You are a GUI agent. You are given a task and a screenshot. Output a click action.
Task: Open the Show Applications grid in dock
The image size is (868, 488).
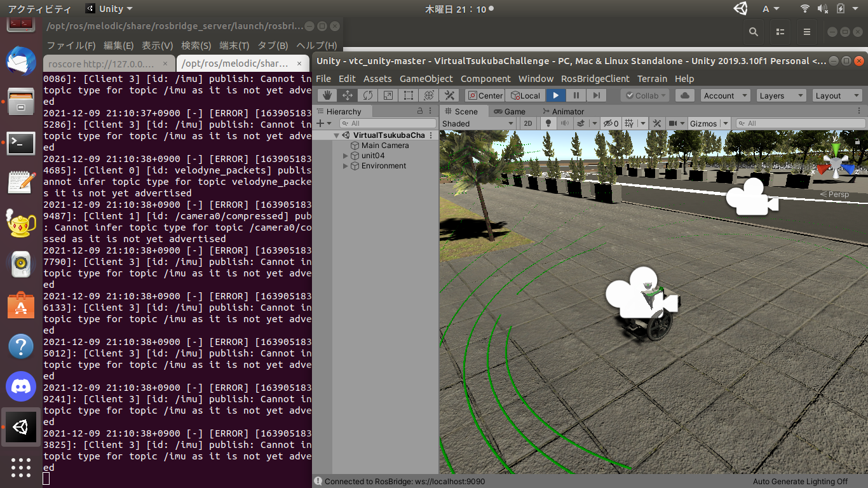[21, 468]
